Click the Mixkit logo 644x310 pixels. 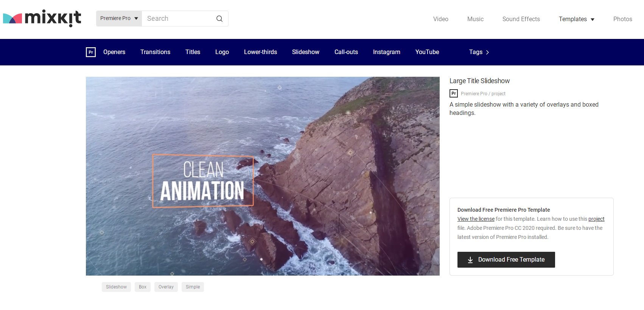[42, 18]
